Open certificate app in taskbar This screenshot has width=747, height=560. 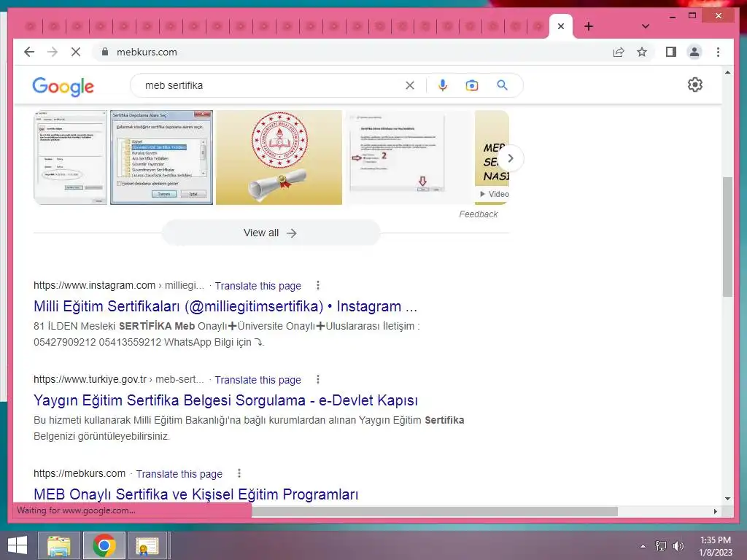(147, 545)
